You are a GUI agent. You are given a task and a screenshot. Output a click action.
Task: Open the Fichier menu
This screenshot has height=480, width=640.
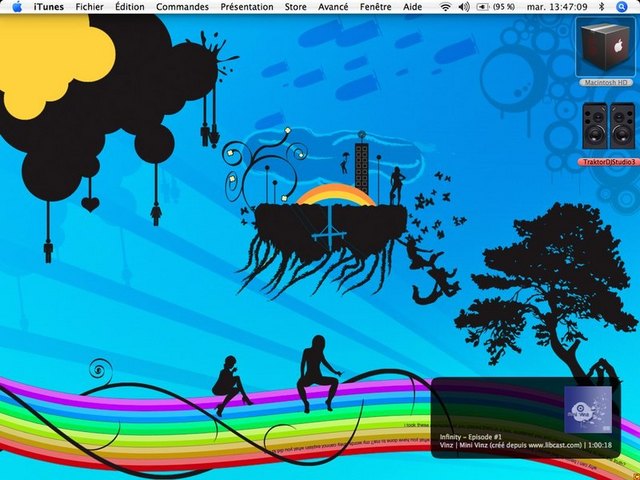point(89,7)
